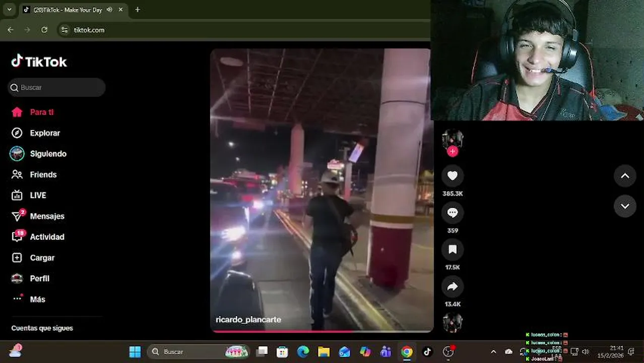Open Microsoft Teams from taskbar
644x363 pixels.
pyautogui.click(x=386, y=352)
